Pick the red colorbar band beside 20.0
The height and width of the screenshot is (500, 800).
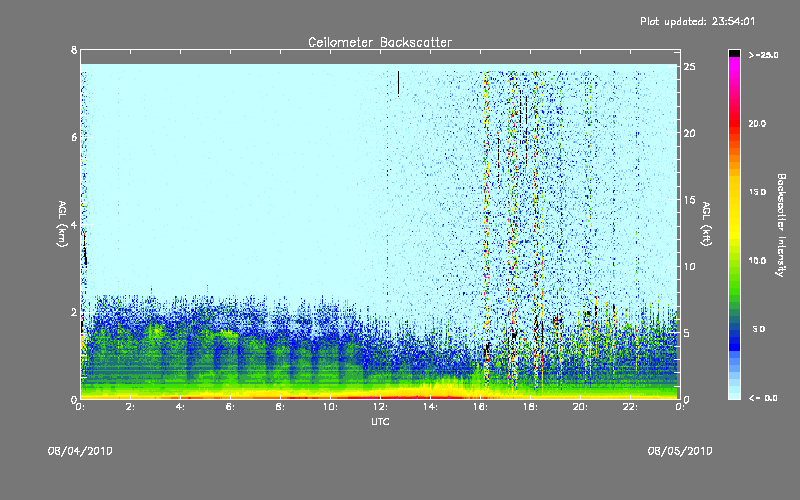click(x=734, y=123)
